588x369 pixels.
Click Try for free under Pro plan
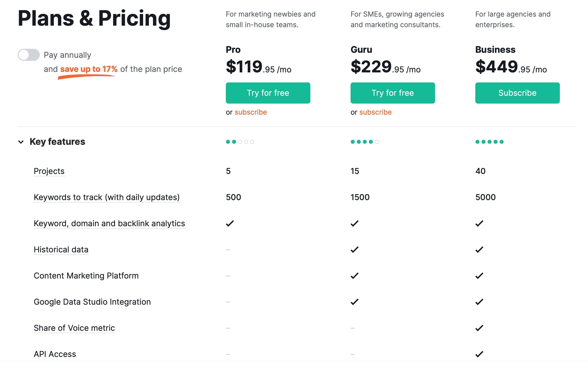coord(268,93)
